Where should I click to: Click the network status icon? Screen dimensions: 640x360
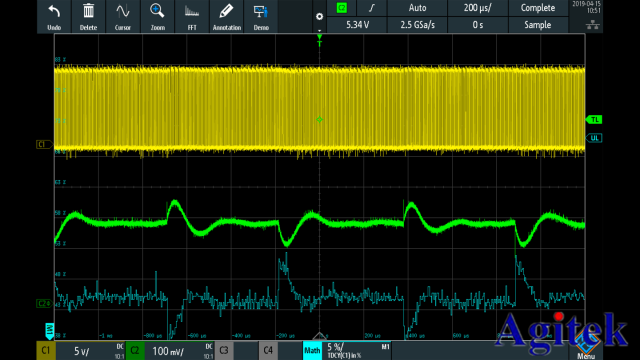[593, 25]
